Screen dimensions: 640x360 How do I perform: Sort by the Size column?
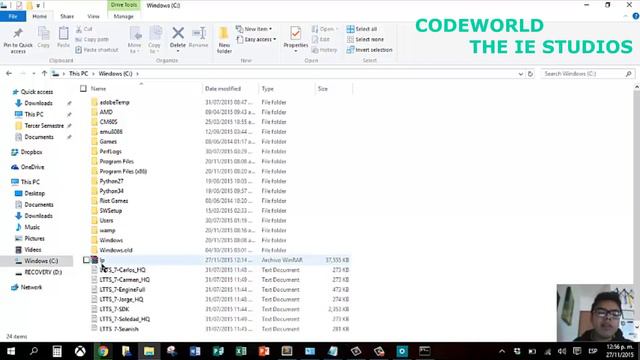pos(322,89)
